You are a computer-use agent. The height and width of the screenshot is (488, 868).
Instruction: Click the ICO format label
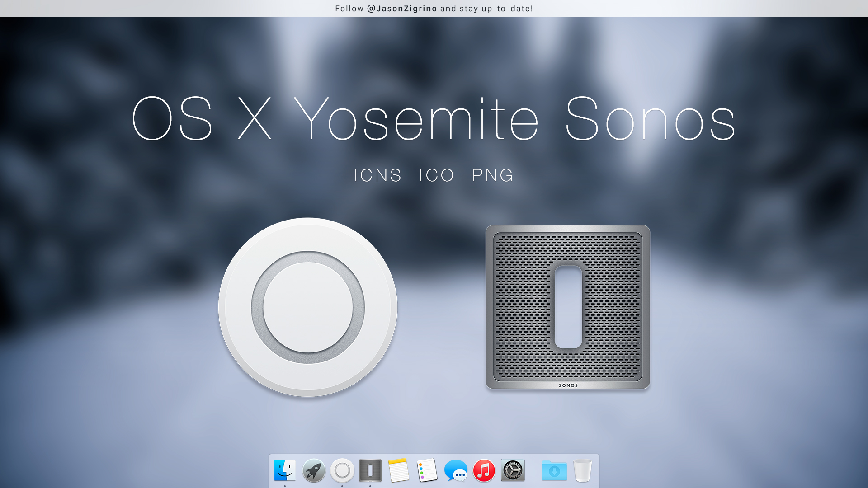(x=436, y=175)
